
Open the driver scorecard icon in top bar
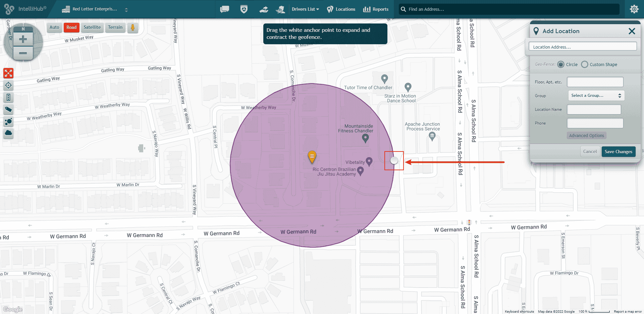(281, 9)
